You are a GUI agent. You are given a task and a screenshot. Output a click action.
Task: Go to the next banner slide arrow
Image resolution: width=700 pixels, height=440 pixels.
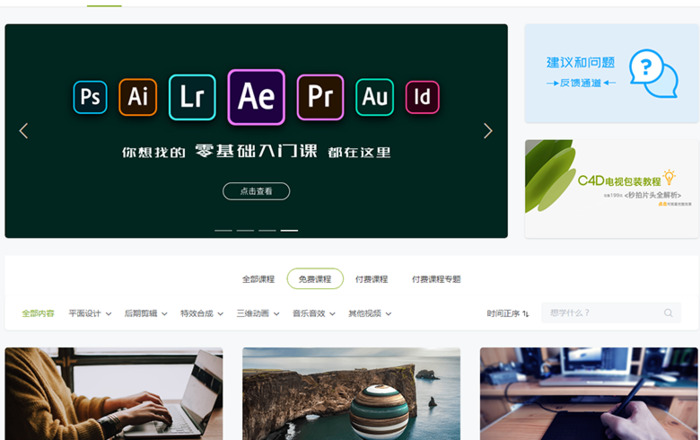click(488, 131)
